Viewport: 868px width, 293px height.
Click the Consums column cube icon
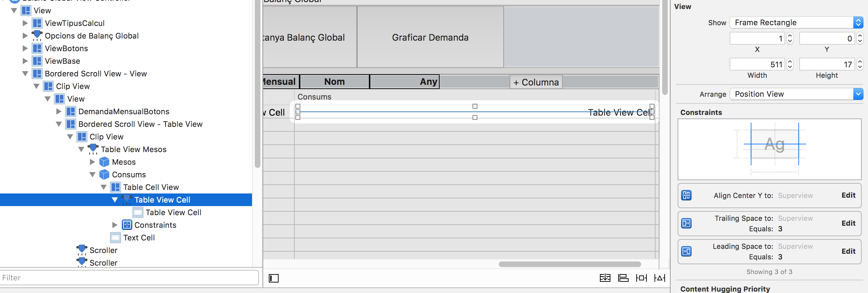[x=104, y=175]
